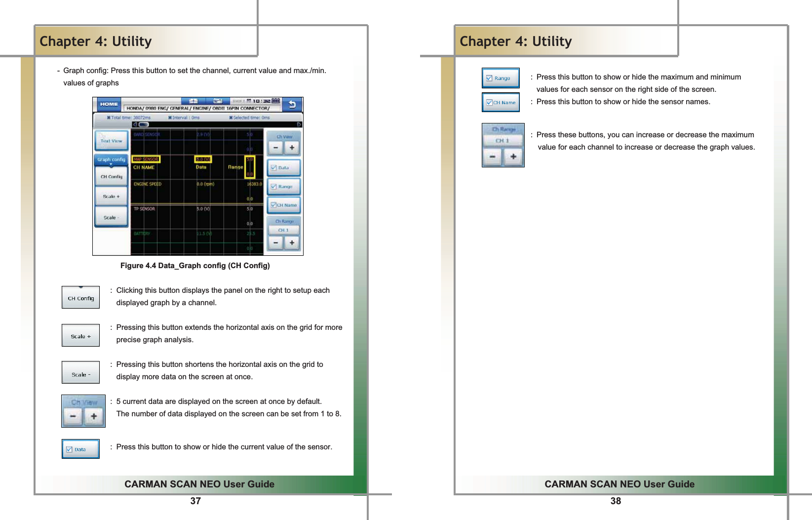
Task: Select the MAP SENSOR highlighted row
Action: [x=146, y=159]
